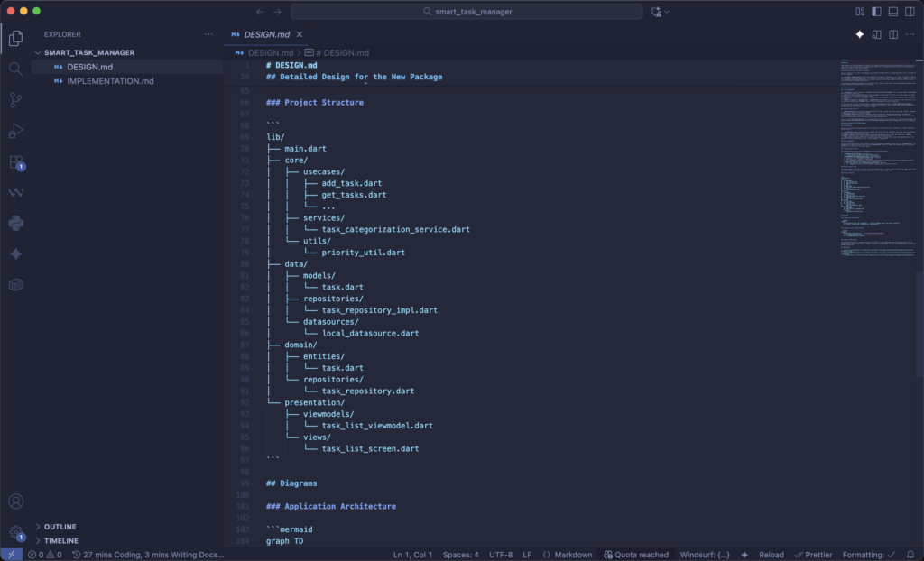Expand the OUTLINE section

[60, 527]
